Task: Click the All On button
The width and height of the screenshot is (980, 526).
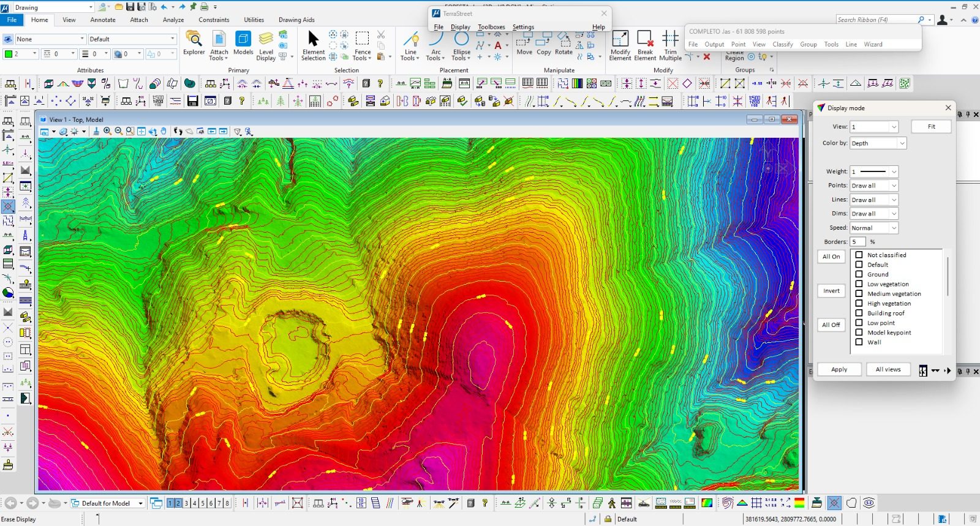Action: tap(831, 257)
